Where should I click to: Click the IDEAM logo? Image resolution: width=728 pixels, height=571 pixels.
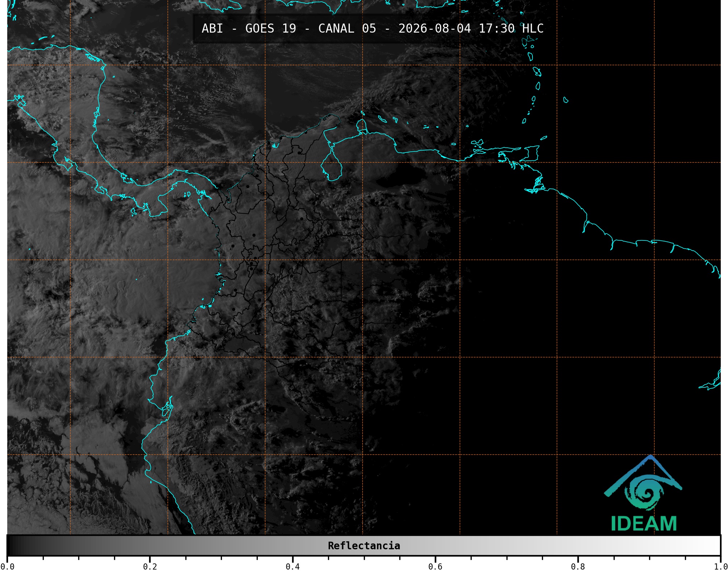(x=643, y=493)
